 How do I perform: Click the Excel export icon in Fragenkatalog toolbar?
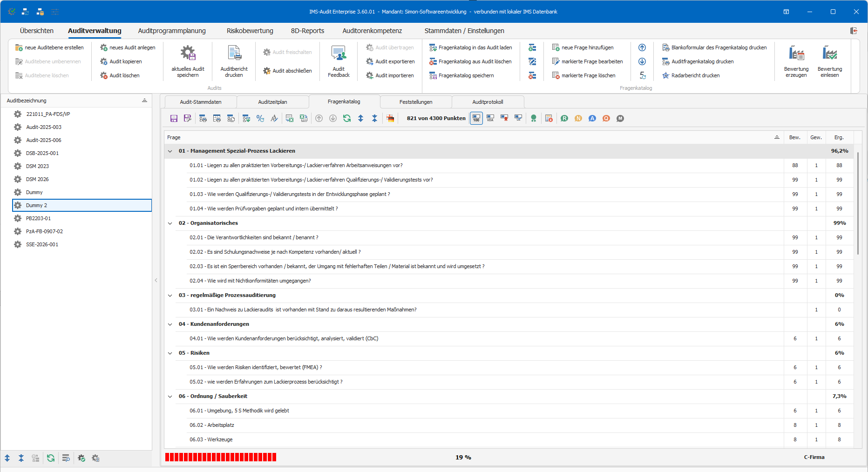pyautogui.click(x=304, y=118)
